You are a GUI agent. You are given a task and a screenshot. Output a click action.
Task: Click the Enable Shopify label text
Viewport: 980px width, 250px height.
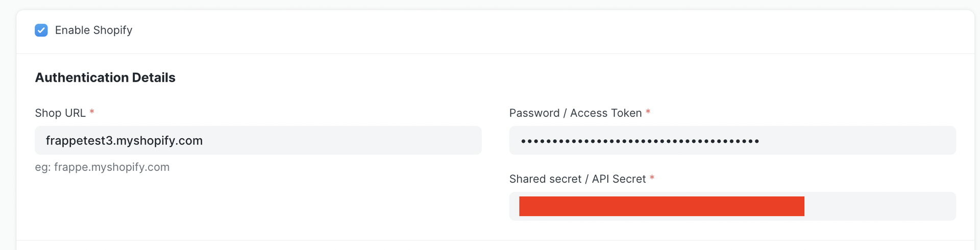point(93,31)
